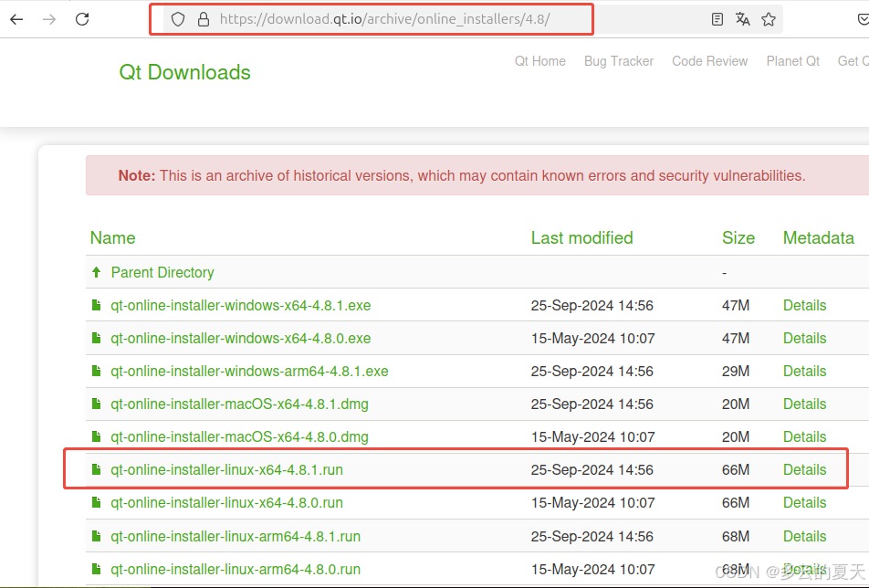Open the shield tracking protection icon
The width and height of the screenshot is (869, 588).
pos(177,19)
